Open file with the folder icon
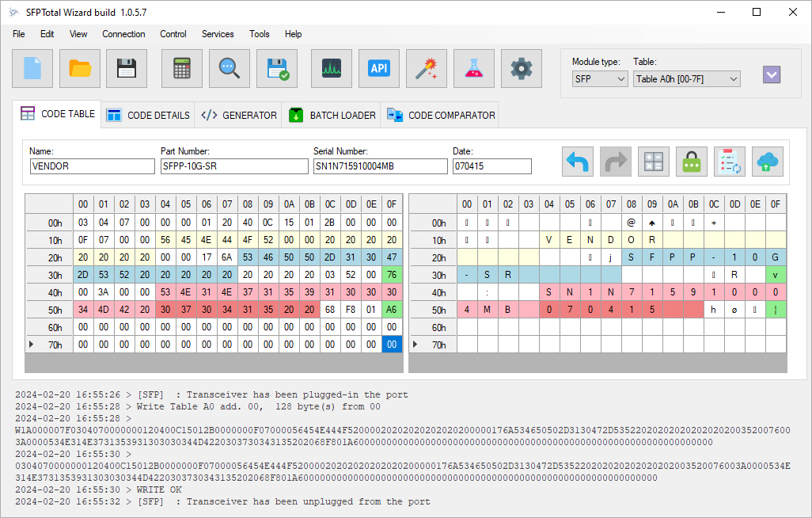This screenshot has width=812, height=518. pos(80,68)
